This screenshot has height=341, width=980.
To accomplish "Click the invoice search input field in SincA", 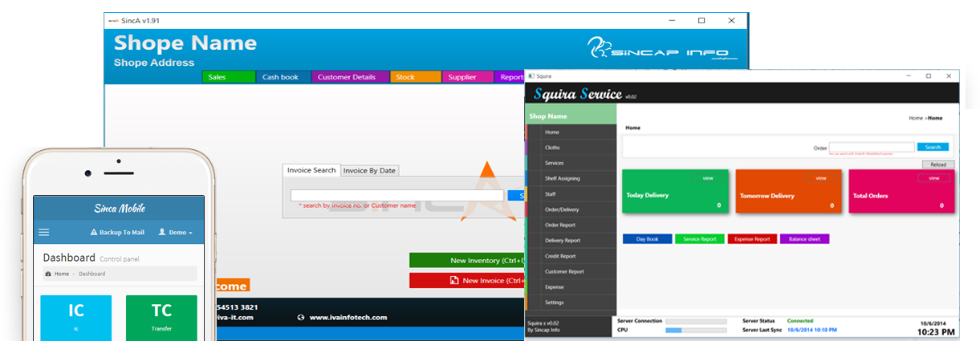I will coord(397,195).
